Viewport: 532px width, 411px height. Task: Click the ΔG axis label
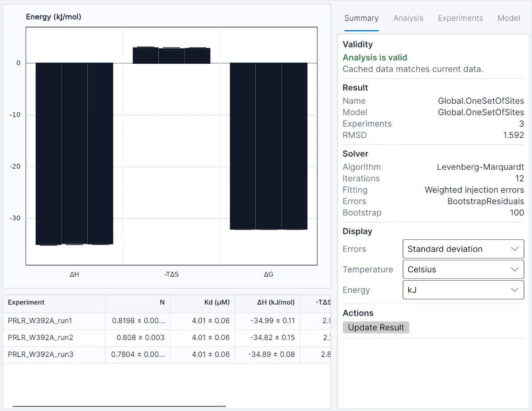(269, 274)
